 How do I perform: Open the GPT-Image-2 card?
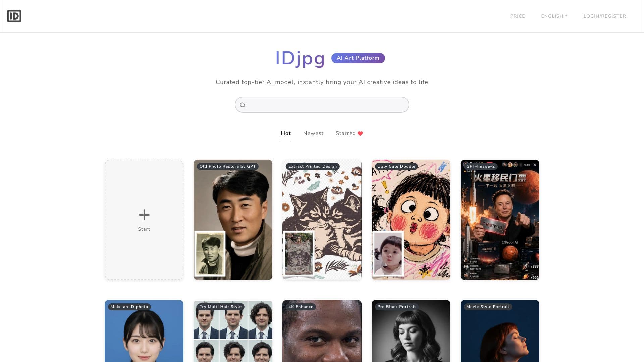tap(500, 220)
